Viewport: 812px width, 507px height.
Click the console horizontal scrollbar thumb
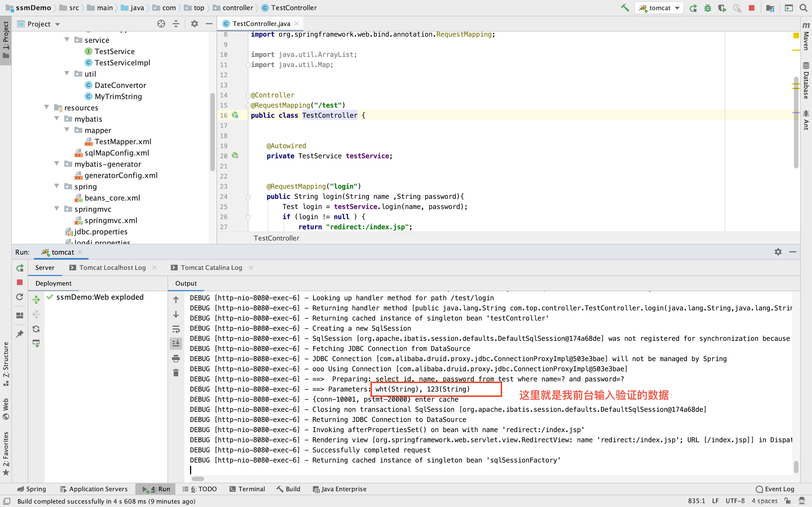coord(198,479)
